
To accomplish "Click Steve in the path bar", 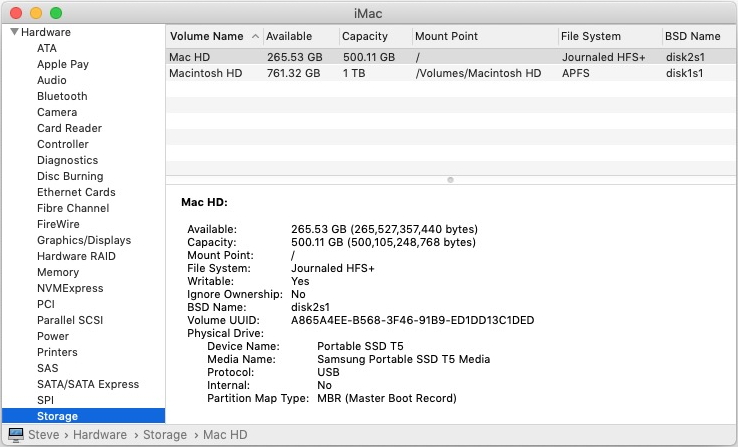I will pos(43,434).
